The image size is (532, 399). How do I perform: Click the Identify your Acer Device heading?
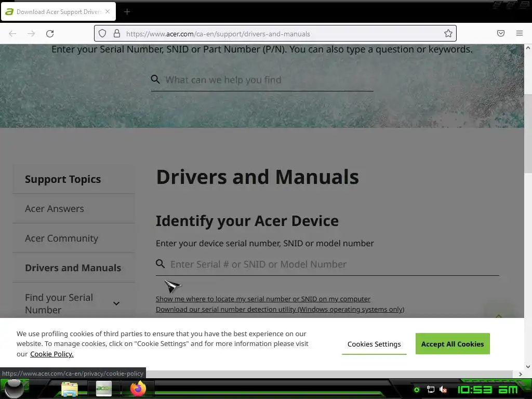(247, 221)
